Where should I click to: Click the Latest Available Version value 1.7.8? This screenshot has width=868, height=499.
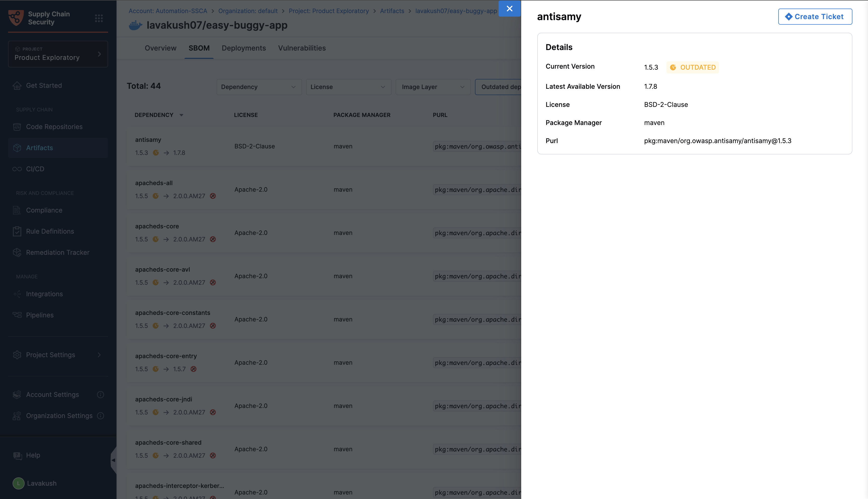click(x=651, y=87)
